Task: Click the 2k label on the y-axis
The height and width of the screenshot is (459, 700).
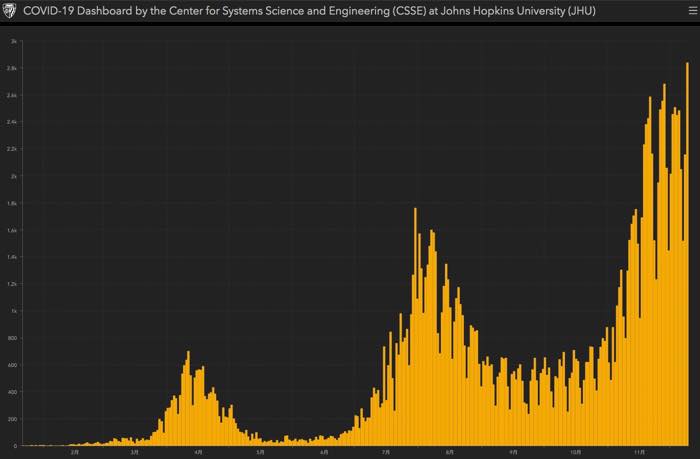Action: 14,176
